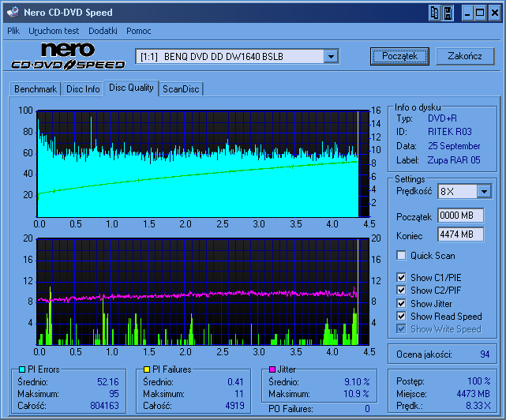The image size is (506, 420).
Task: Switch to the Disc Info tab
Action: [x=83, y=89]
